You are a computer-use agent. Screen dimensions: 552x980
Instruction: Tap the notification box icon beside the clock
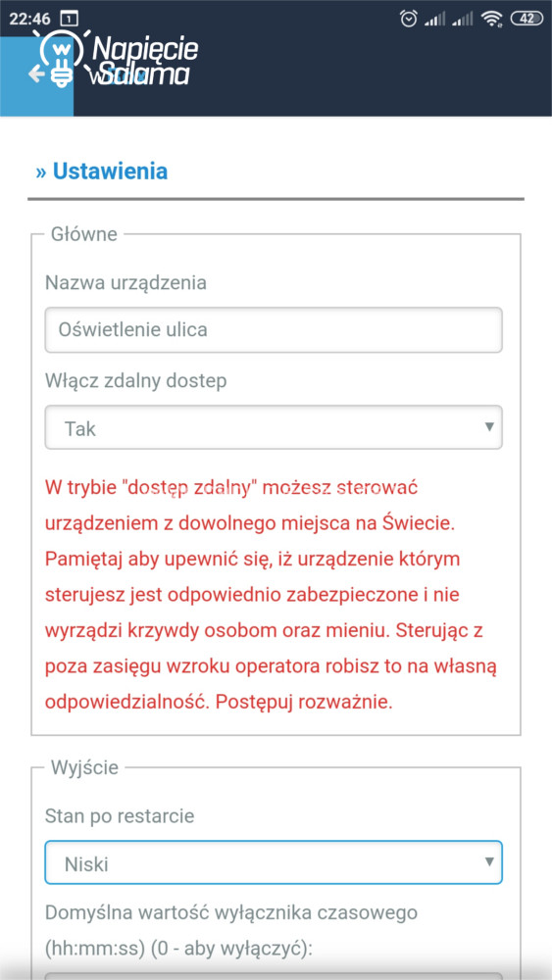[70, 19]
